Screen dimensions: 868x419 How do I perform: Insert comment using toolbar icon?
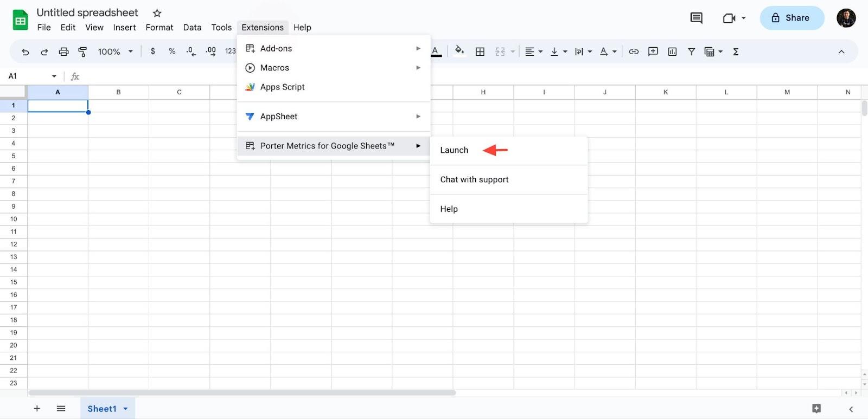click(653, 51)
